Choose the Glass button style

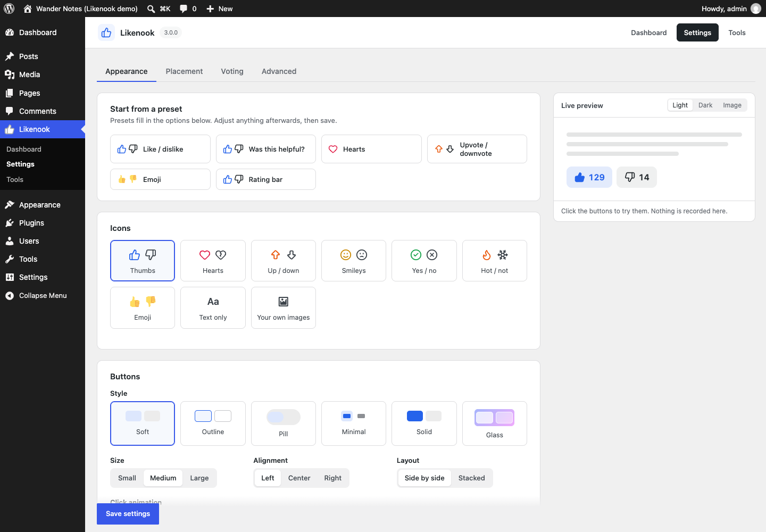click(x=495, y=423)
